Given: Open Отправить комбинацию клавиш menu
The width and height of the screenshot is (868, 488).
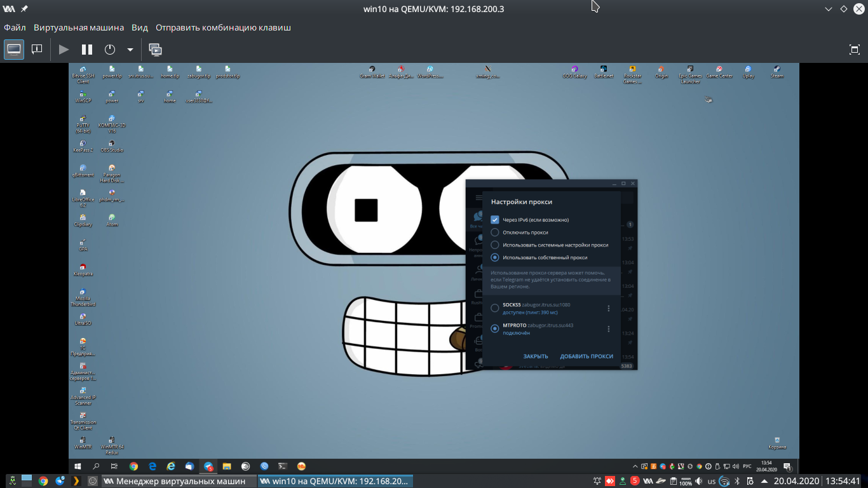Looking at the screenshot, I should (x=224, y=27).
